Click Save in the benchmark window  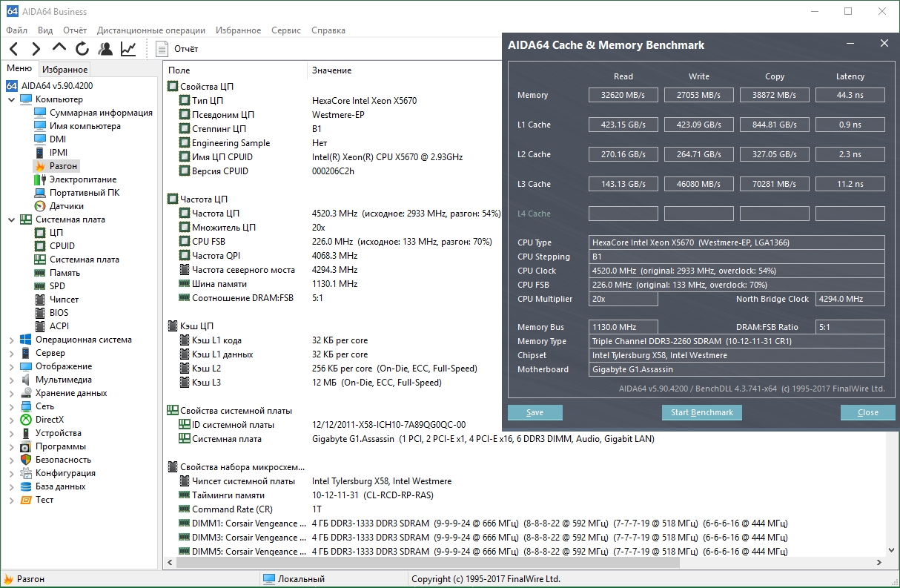535,412
